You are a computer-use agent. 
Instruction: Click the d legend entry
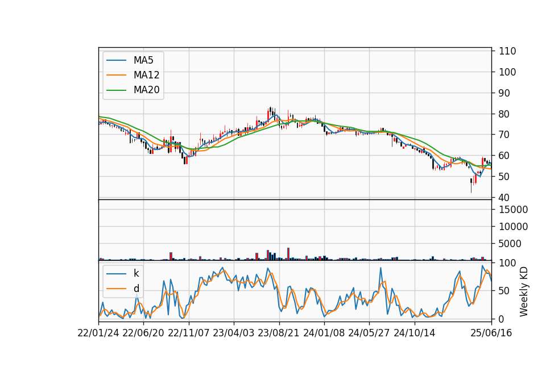point(136,289)
